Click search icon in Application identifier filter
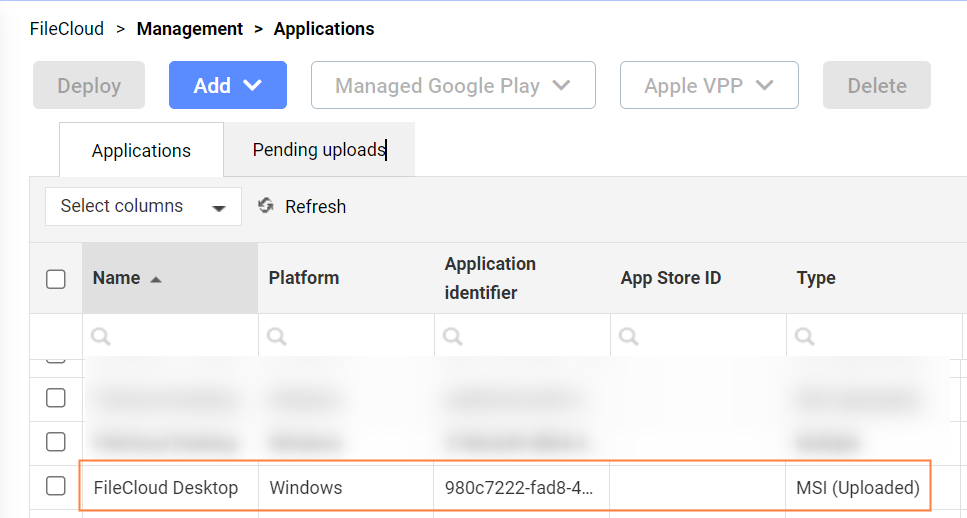The image size is (967, 518). (x=452, y=338)
